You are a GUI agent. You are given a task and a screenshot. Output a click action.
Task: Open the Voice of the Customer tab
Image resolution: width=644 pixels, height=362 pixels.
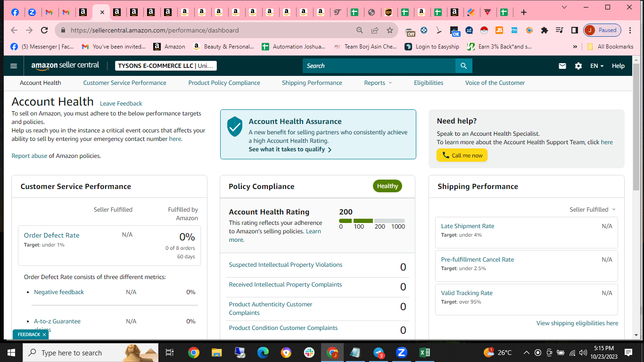pyautogui.click(x=495, y=83)
